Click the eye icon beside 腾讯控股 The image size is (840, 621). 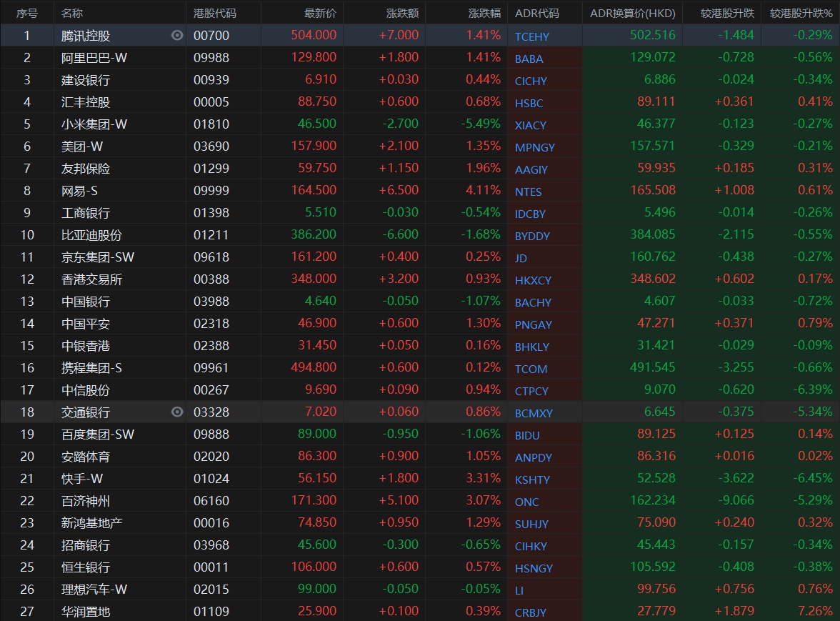[177, 36]
